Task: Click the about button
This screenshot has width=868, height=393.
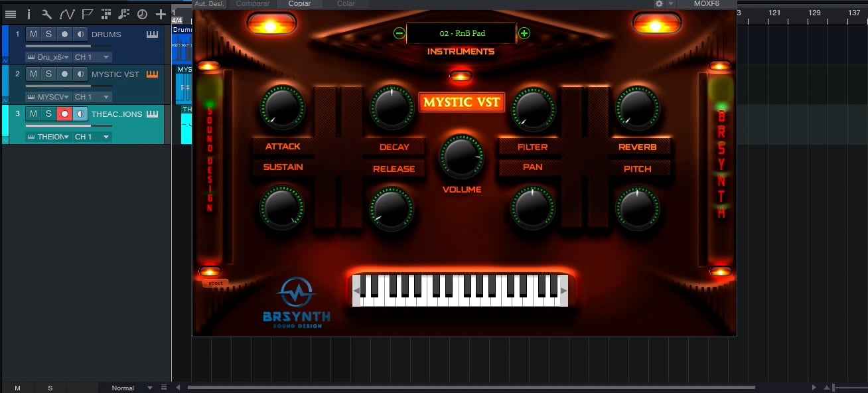Action: [216, 283]
